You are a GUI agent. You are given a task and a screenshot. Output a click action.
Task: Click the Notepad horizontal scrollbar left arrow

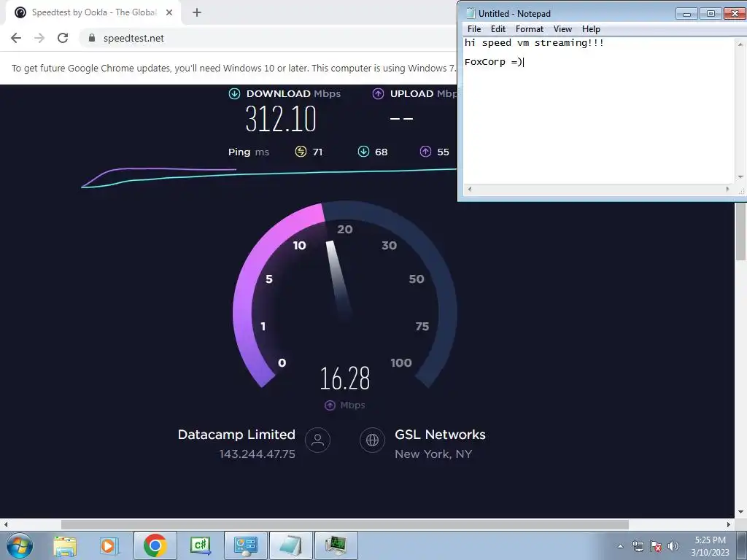coord(470,189)
